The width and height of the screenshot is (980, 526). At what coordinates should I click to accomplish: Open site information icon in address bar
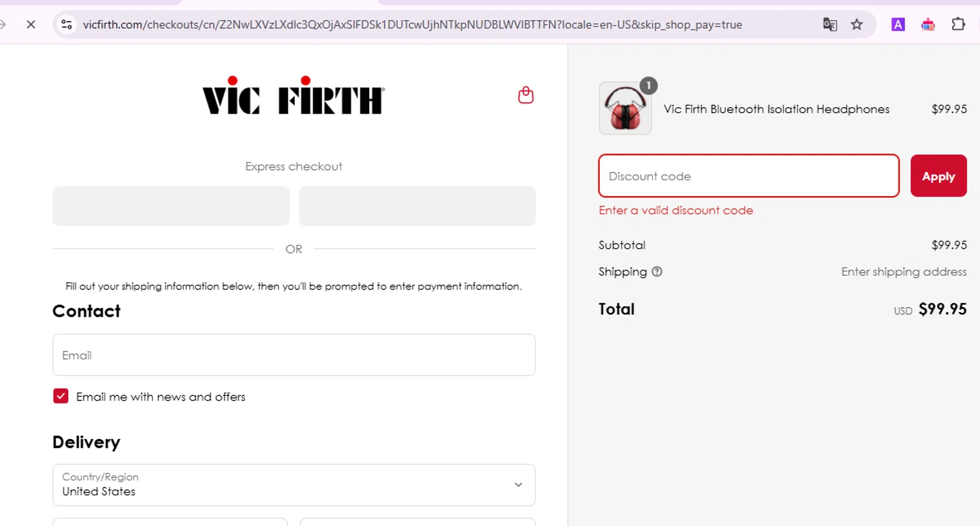[66, 25]
